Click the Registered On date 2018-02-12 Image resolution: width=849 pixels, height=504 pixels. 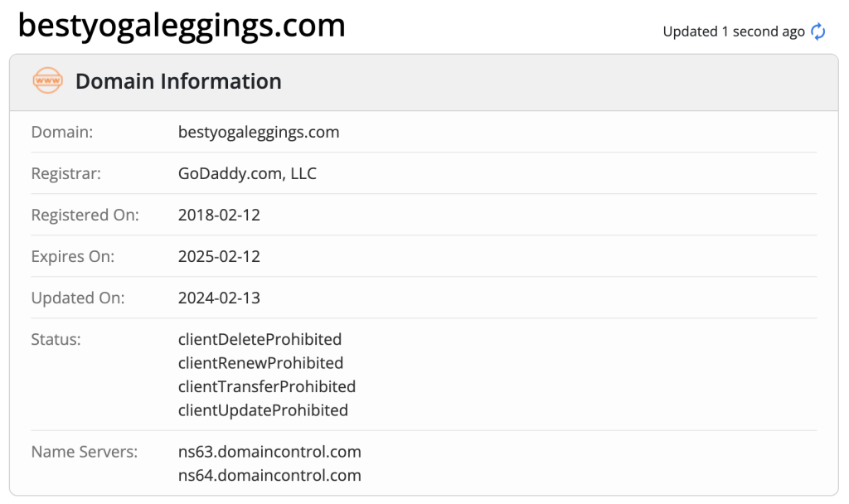pyautogui.click(x=219, y=215)
